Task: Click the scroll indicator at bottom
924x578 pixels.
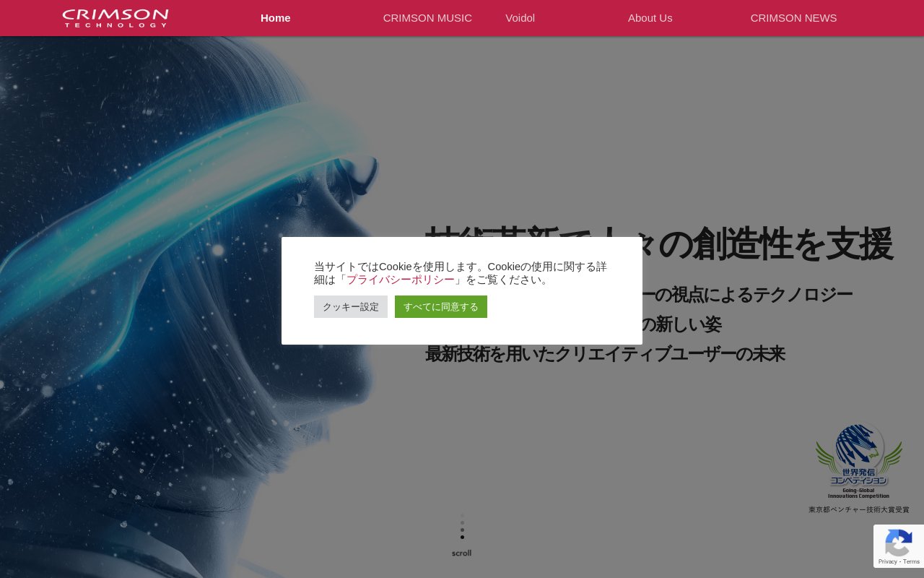Action: click(x=462, y=535)
